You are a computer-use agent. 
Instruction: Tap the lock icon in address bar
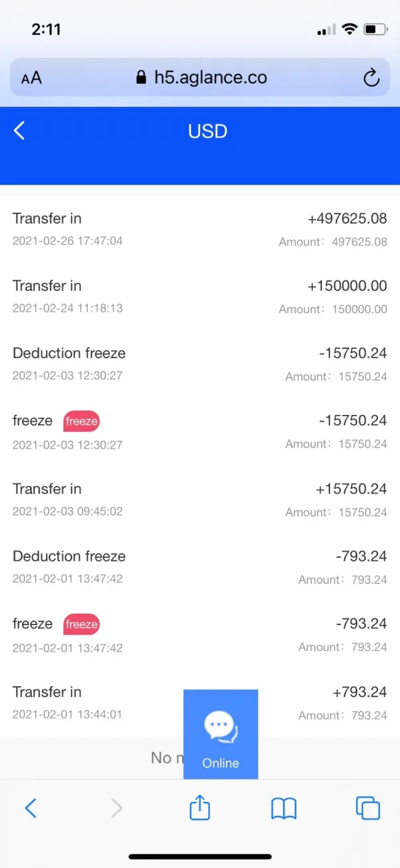[x=141, y=77]
